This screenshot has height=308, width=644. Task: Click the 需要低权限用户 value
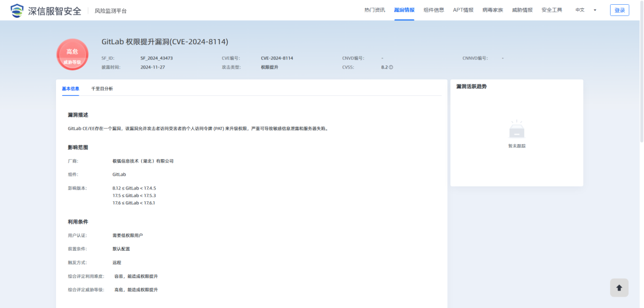(x=128, y=235)
